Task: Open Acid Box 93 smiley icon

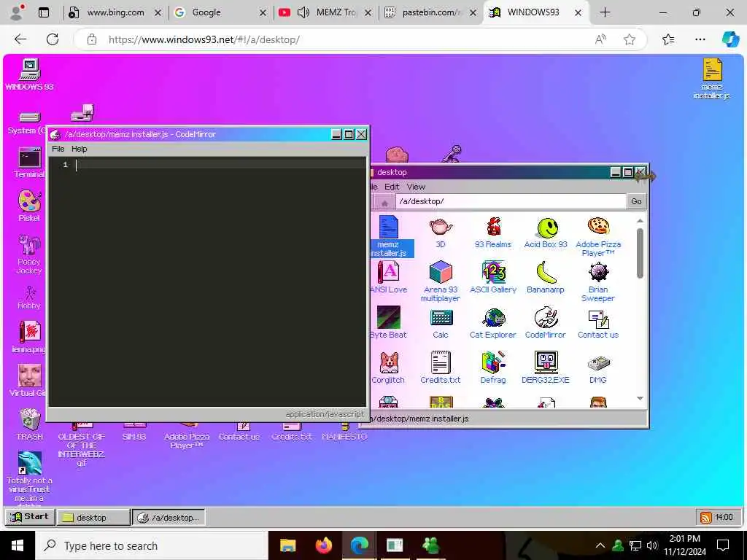Action: (546, 233)
